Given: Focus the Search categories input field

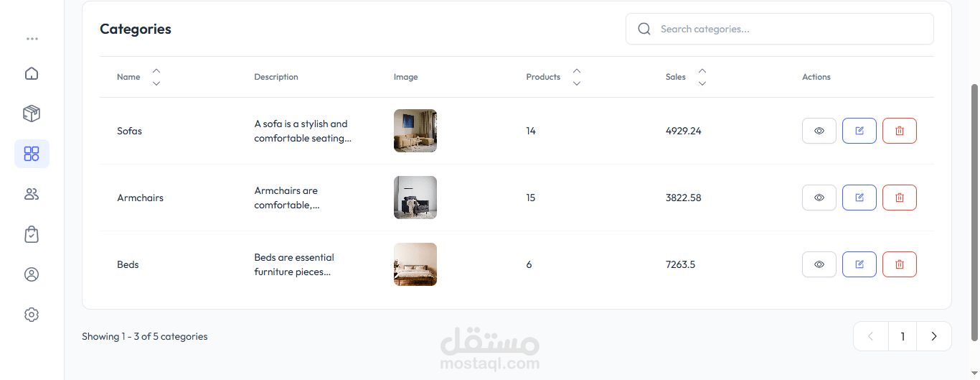Looking at the screenshot, I should click(780, 29).
